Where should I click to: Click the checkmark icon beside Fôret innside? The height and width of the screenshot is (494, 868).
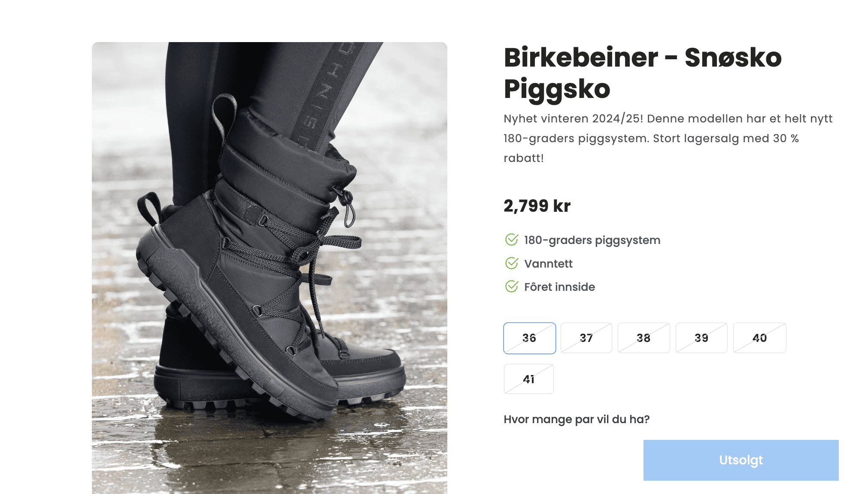coord(512,287)
